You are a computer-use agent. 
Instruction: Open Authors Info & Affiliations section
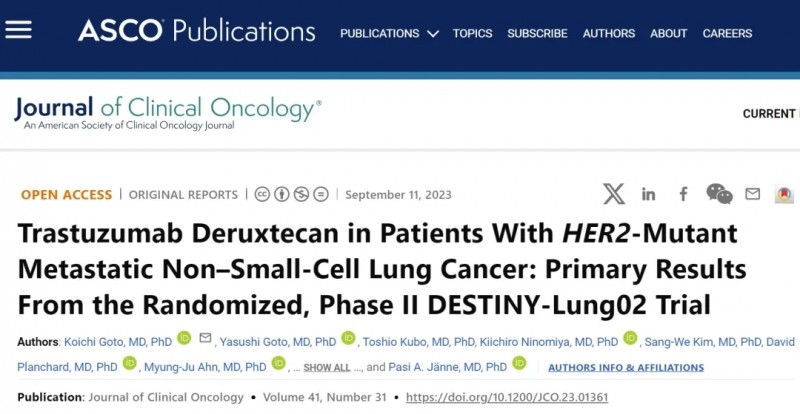(x=626, y=367)
